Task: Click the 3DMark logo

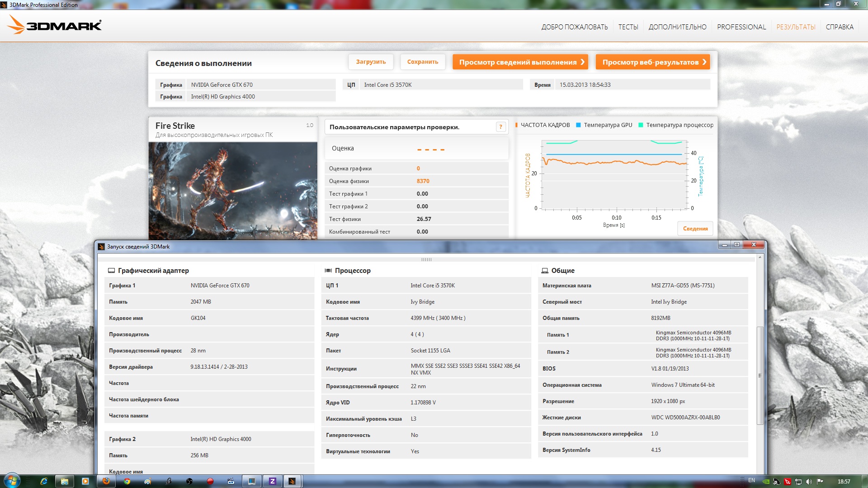Action: tap(54, 25)
